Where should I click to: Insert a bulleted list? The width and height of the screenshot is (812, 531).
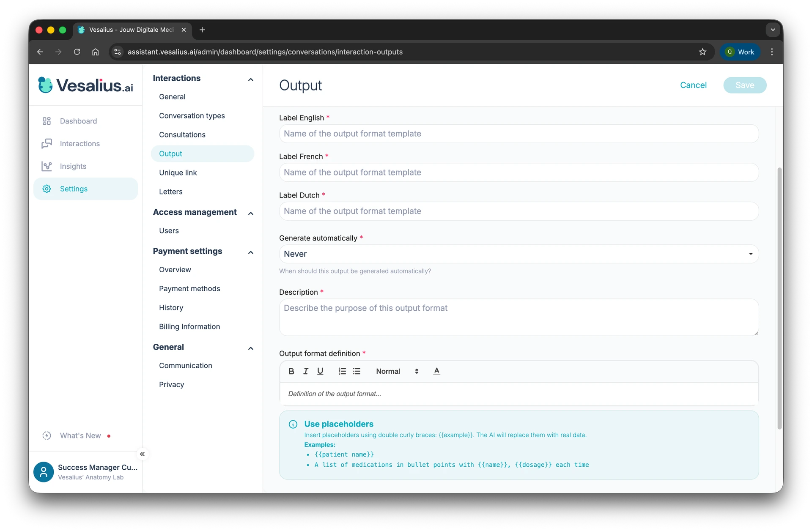357,371
